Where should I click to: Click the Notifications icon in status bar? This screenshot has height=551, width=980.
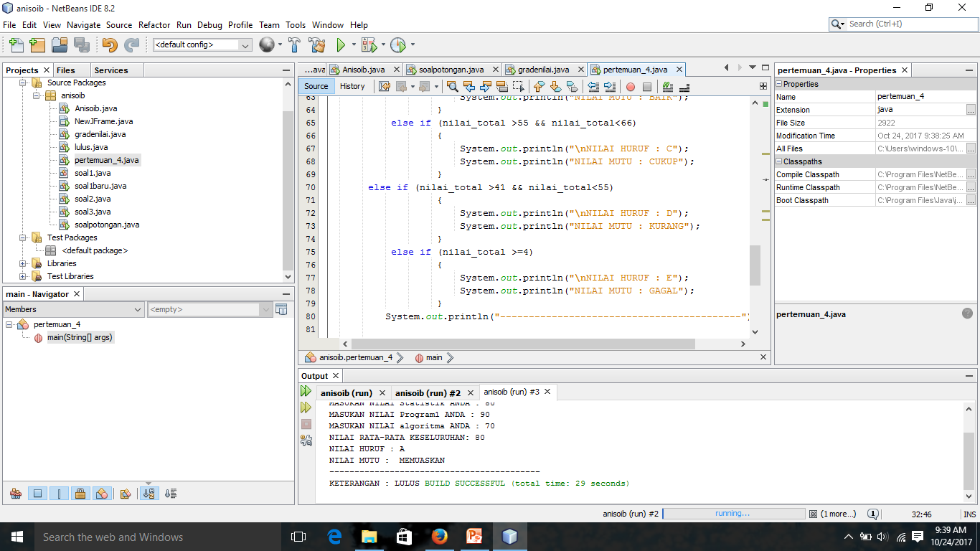click(x=873, y=514)
